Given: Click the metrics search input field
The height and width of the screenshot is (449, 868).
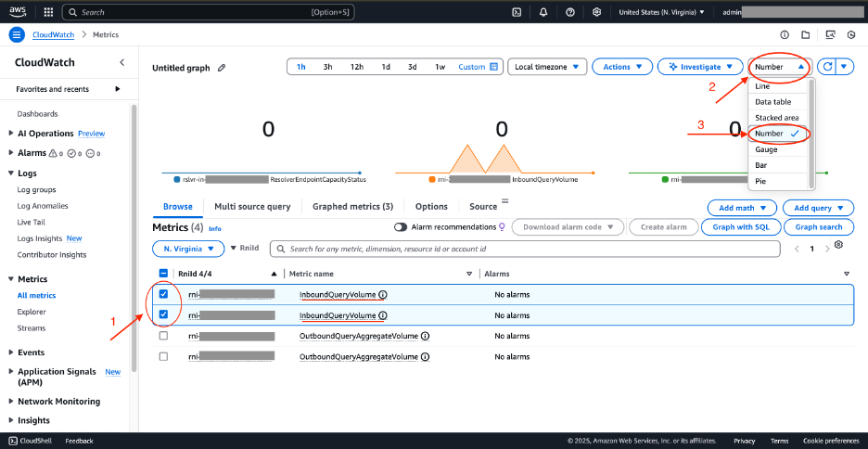Looking at the screenshot, I should (525, 250).
